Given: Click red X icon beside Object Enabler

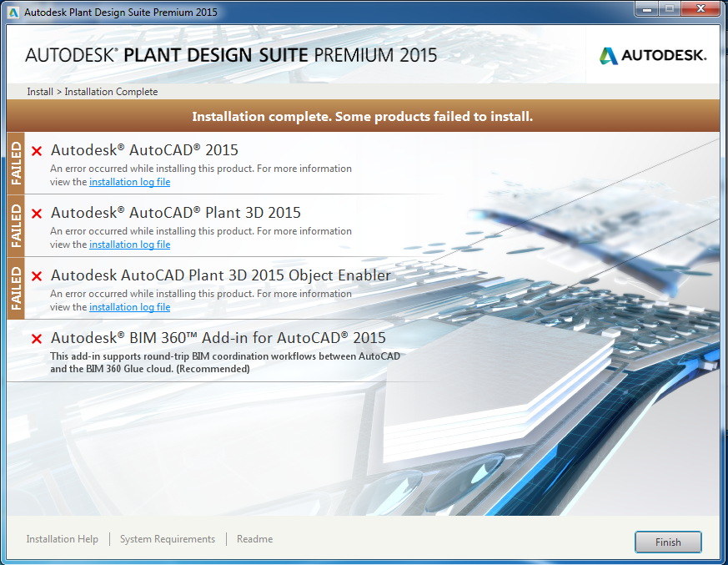Looking at the screenshot, I should 37,276.
